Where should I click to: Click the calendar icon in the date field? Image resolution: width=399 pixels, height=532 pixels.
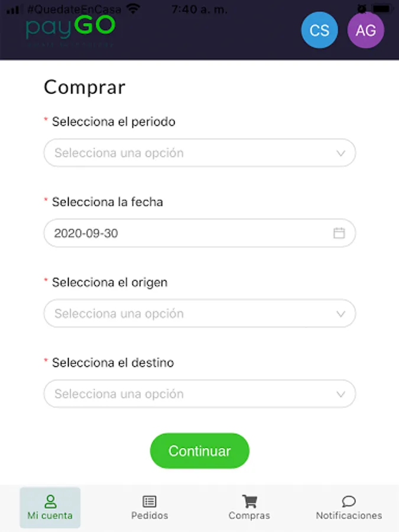pyautogui.click(x=339, y=233)
